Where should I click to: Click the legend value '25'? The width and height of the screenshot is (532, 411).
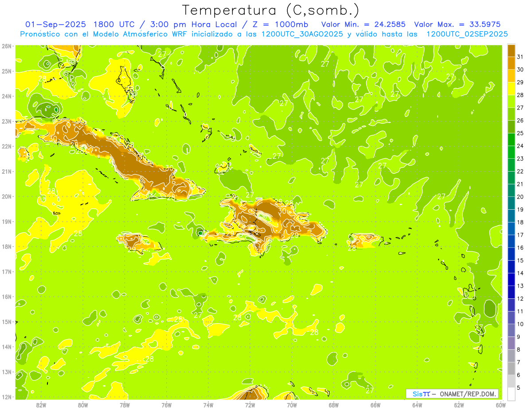tap(520, 133)
